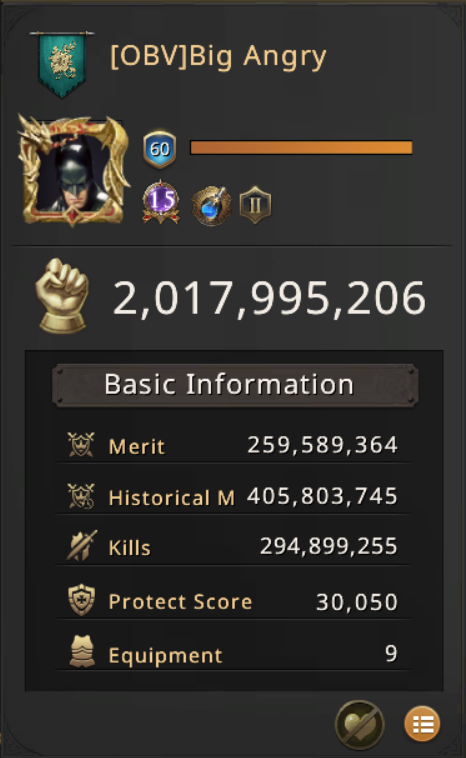Viewport: 466px width, 758px height.
Task: Click the Equipment armor icon
Action: pyautogui.click(x=82, y=652)
